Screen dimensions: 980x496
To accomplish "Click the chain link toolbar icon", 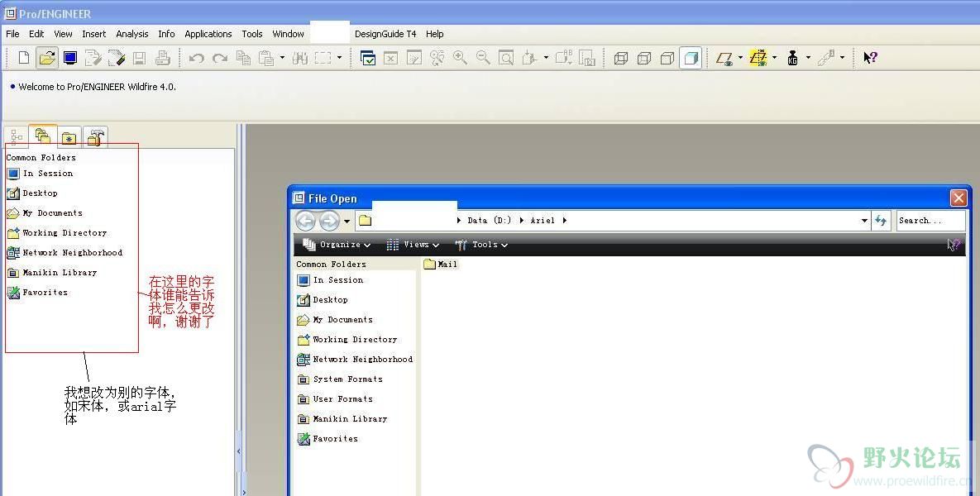I will click(x=826, y=58).
